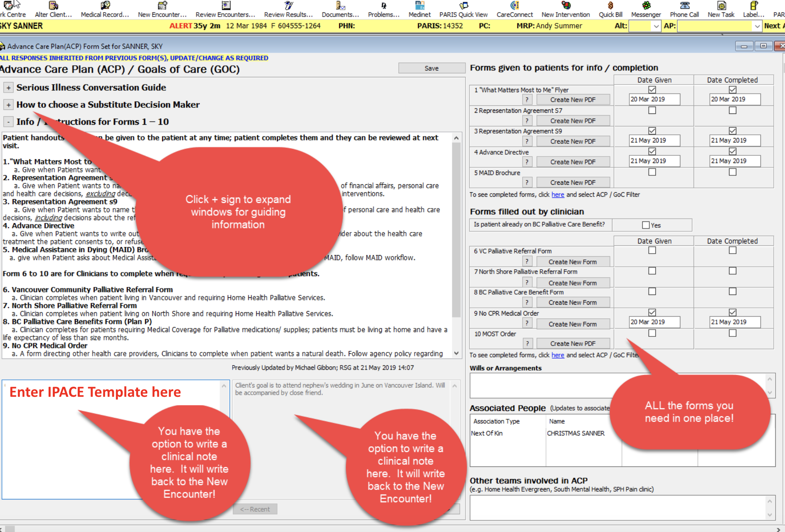785x532 pixels.
Task: Expand Serious Illness Conversation Guide section
Action: [x=8, y=87]
